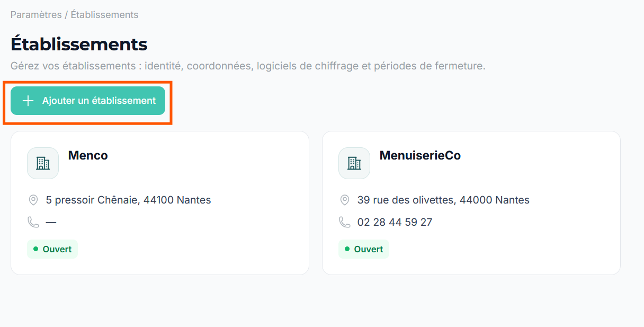Click the empty phone dash on Menco
This screenshot has width=644, height=327.
click(51, 222)
